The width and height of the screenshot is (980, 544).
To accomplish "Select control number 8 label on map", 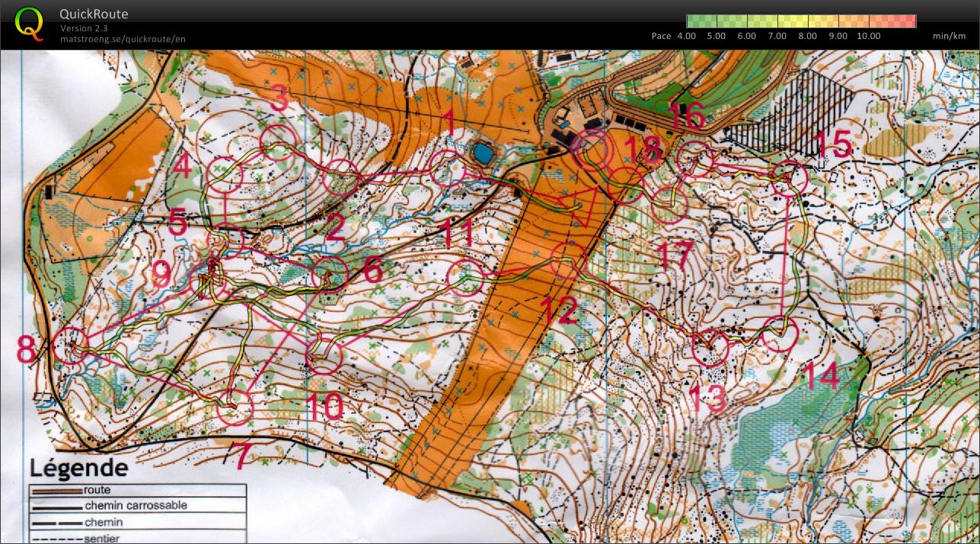I will (x=26, y=351).
